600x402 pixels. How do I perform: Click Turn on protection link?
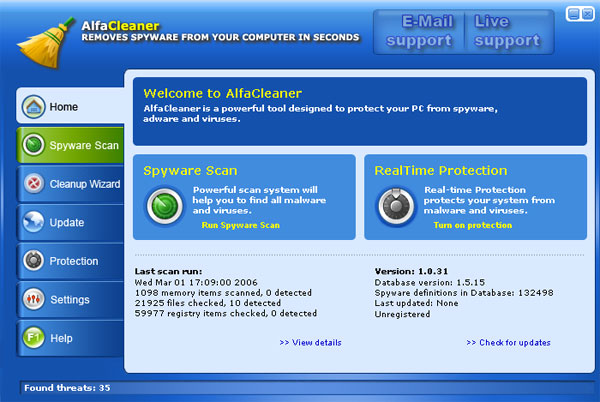point(473,225)
